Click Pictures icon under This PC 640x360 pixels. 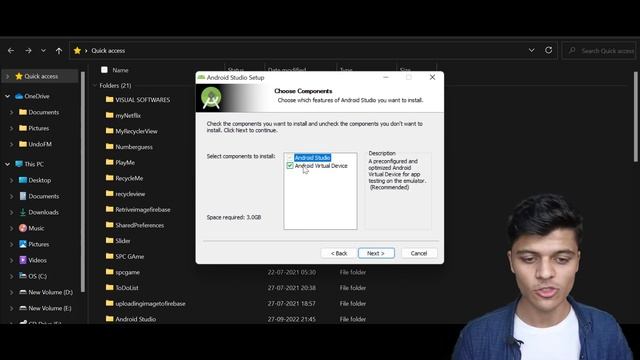coord(23,244)
